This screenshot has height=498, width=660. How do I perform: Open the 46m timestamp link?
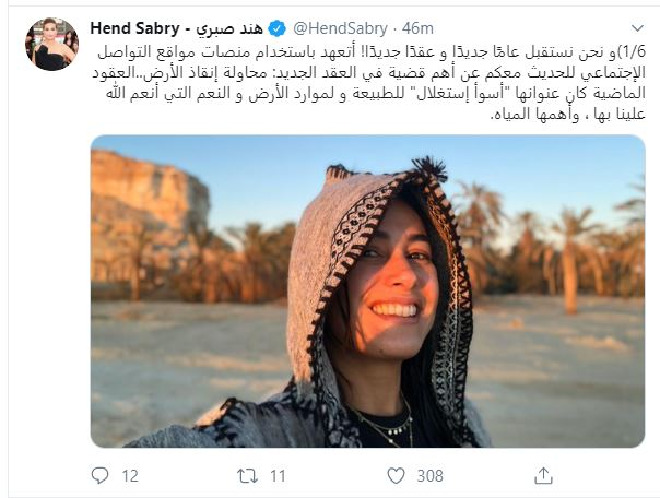417,29
